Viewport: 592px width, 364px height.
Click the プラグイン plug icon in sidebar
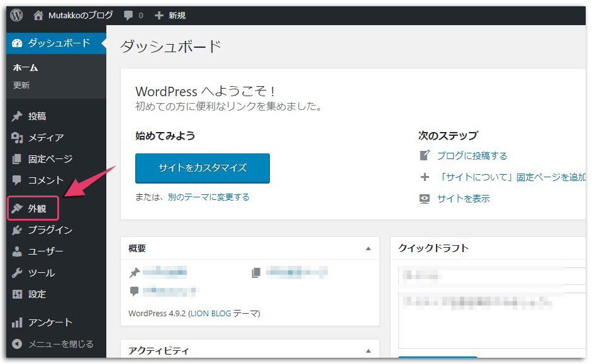pos(17,230)
